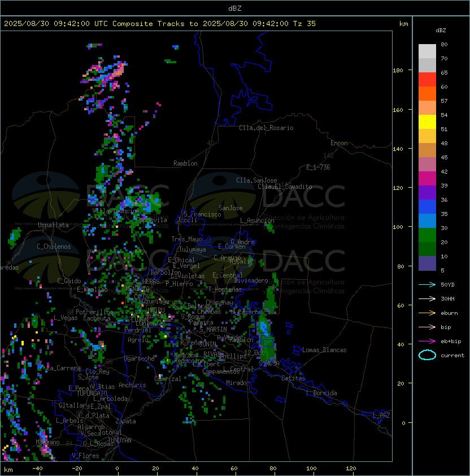Click the Lomas_Blancas location label
470x476 pixels.
pyautogui.click(x=324, y=350)
